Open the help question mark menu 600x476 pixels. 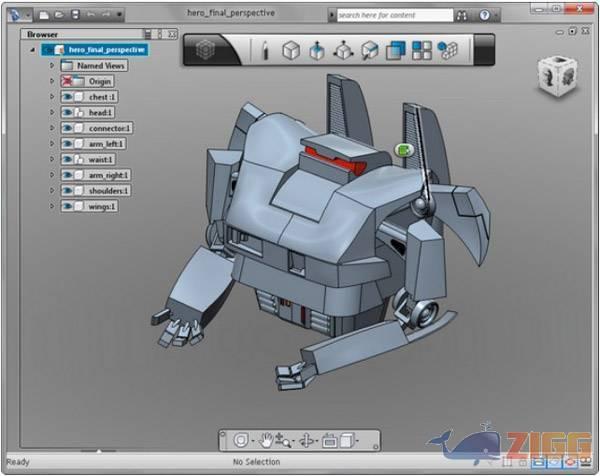(x=484, y=15)
